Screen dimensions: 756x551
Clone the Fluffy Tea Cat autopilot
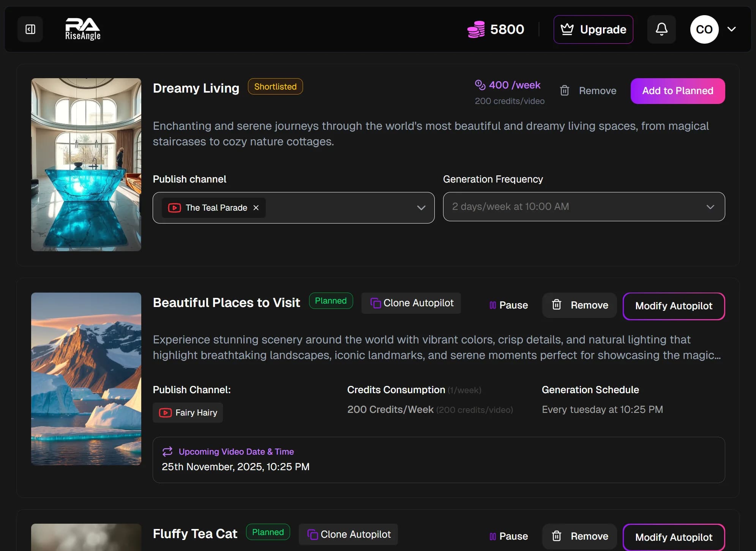pyautogui.click(x=349, y=534)
